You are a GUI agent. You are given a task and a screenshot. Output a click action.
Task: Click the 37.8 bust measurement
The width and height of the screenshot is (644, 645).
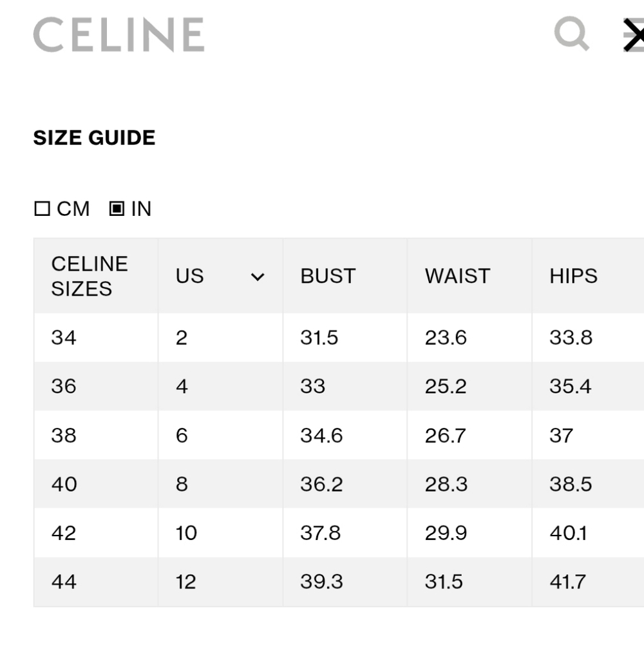pyautogui.click(x=320, y=533)
